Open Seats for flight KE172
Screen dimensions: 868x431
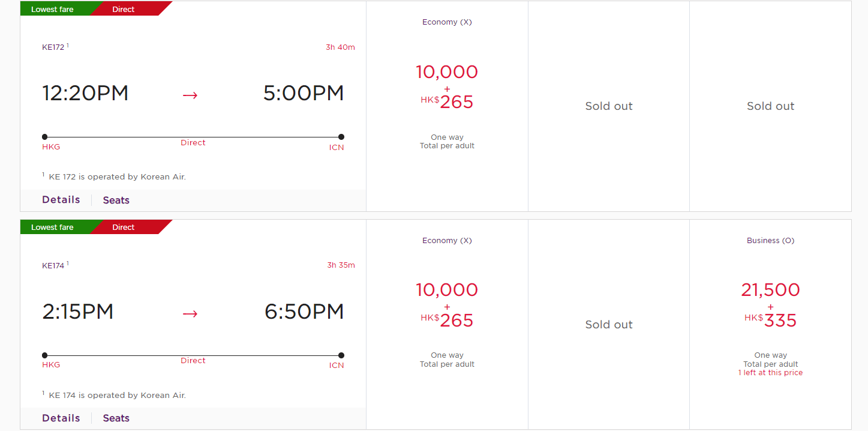pos(116,200)
